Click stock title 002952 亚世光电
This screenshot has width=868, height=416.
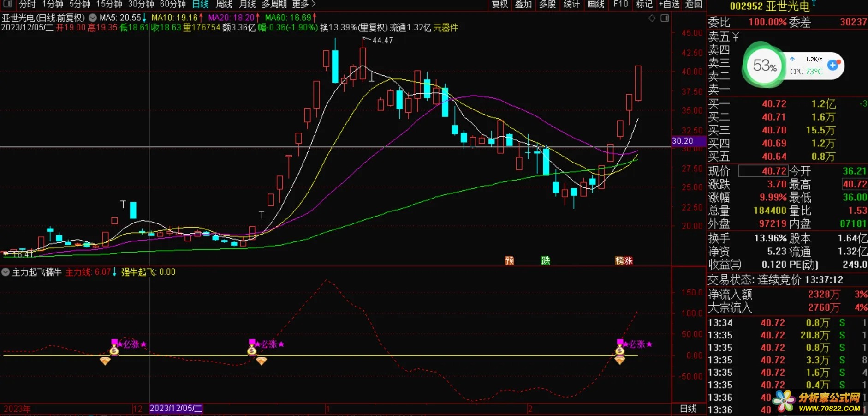point(769,6)
